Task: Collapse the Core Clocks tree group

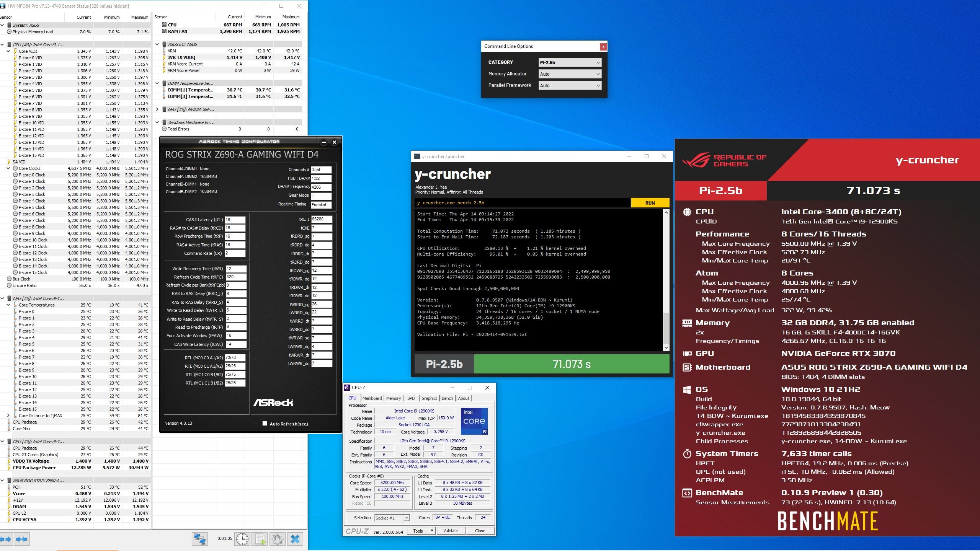Action: pos(8,168)
